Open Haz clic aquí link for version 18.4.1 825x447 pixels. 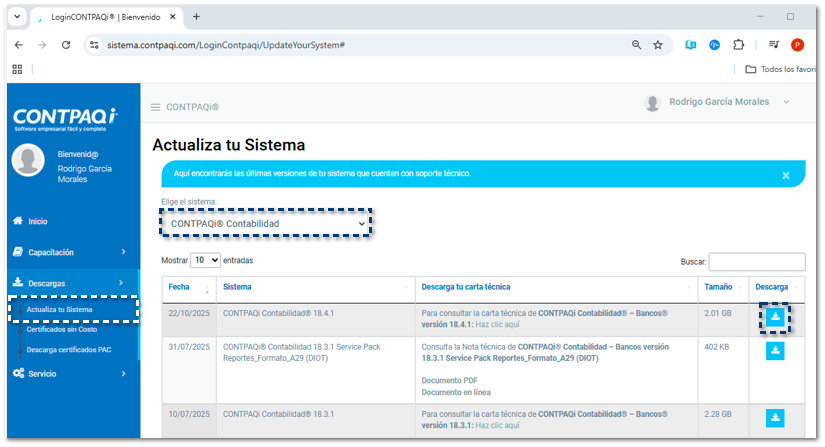pyautogui.click(x=497, y=325)
